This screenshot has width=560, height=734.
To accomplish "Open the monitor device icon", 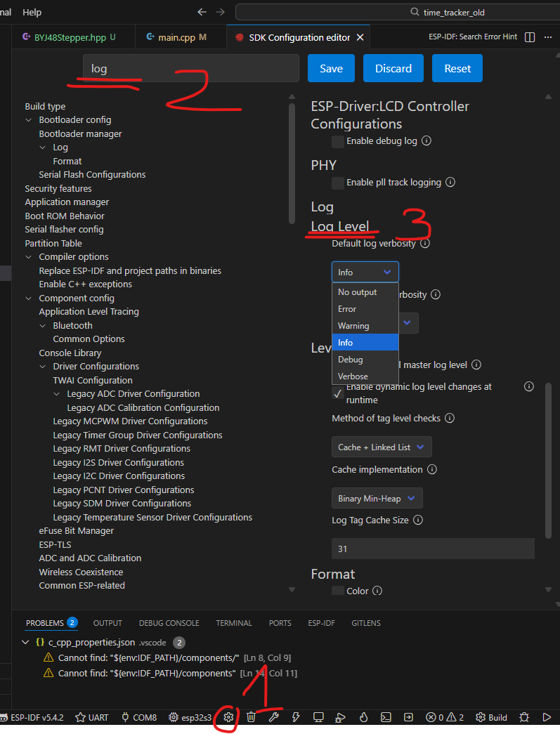I will pyautogui.click(x=318, y=717).
